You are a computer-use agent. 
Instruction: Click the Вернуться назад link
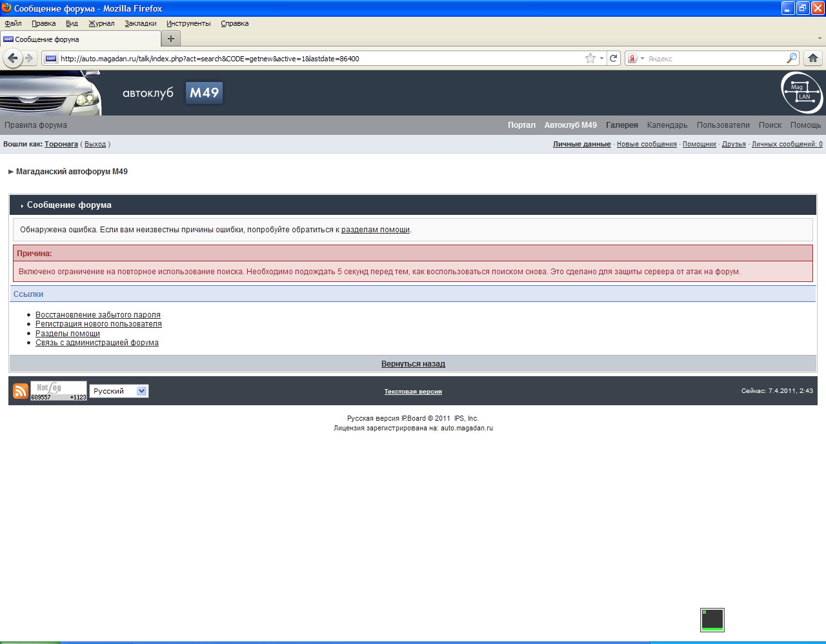[413, 364]
